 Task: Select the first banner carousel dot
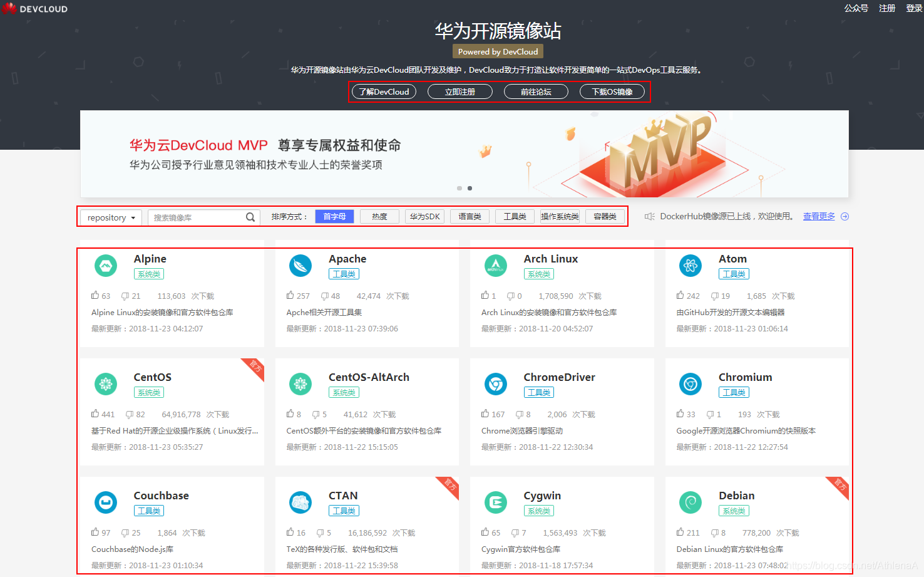pyautogui.click(x=459, y=188)
